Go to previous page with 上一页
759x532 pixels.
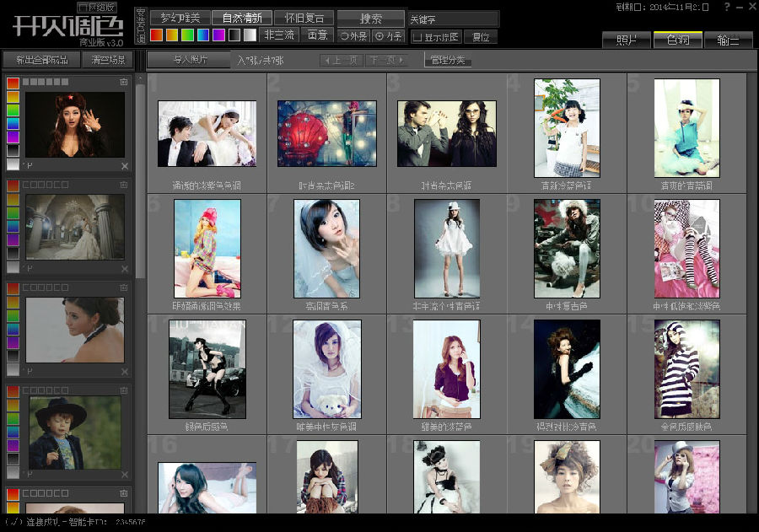341,61
